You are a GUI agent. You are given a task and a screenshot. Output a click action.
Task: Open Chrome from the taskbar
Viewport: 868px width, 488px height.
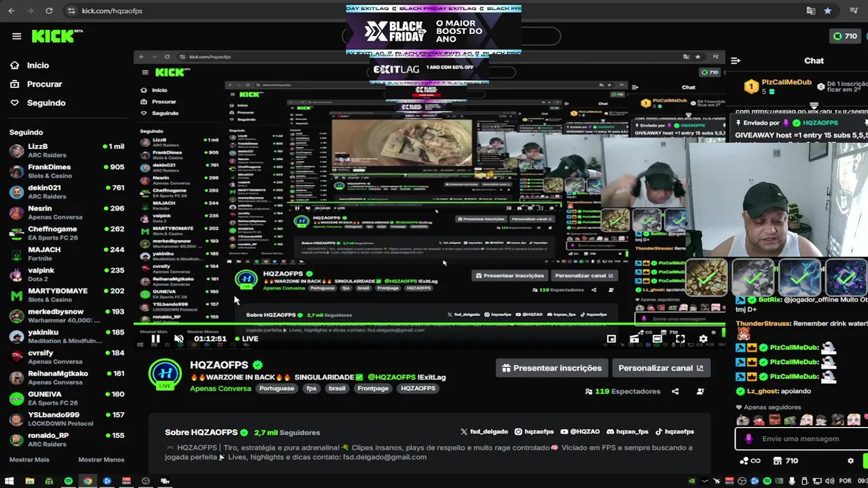pos(87,481)
